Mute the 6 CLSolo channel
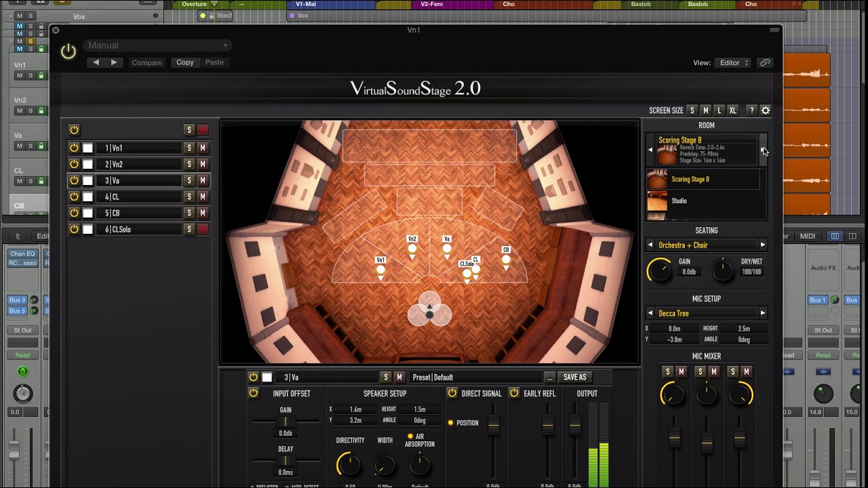 pyautogui.click(x=202, y=229)
